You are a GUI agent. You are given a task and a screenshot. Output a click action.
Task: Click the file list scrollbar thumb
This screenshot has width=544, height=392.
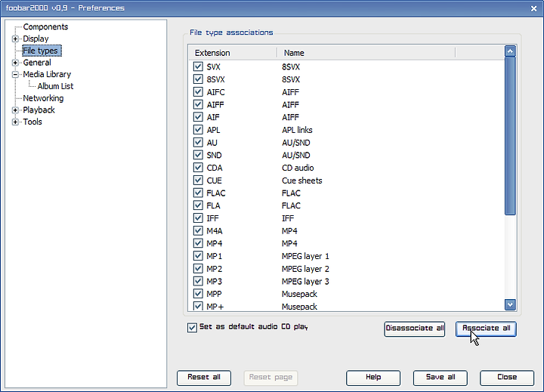click(510, 136)
